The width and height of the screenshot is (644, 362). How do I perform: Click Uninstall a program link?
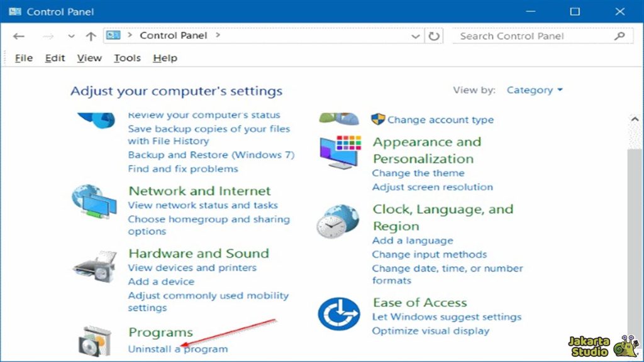click(178, 349)
